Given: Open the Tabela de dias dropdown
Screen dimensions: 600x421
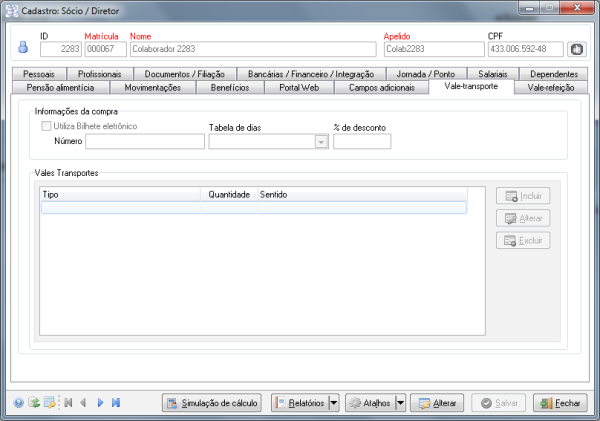Looking at the screenshot, I should coord(320,142).
